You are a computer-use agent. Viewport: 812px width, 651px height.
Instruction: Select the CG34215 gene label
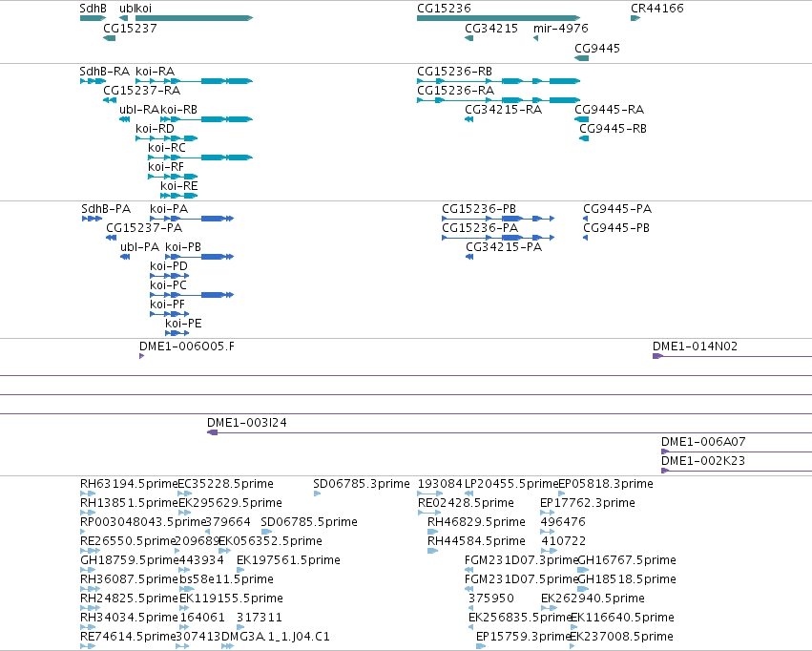pyautogui.click(x=491, y=29)
